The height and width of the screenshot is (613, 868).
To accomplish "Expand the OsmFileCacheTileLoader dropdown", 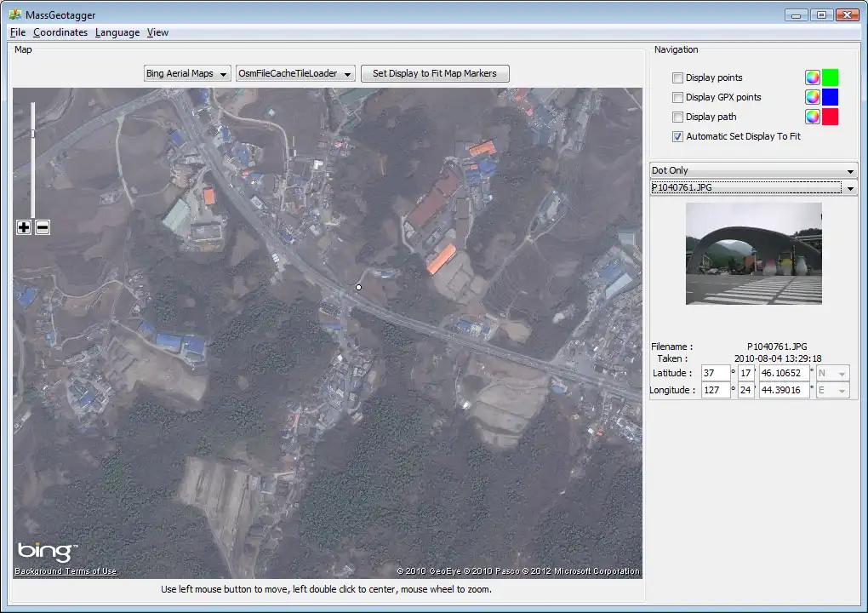I will coord(295,74).
